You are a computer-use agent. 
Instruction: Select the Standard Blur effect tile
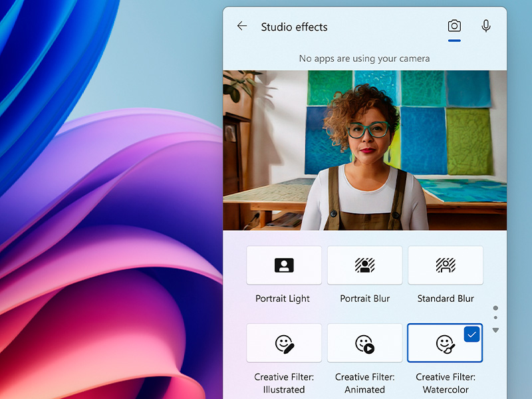tap(446, 265)
